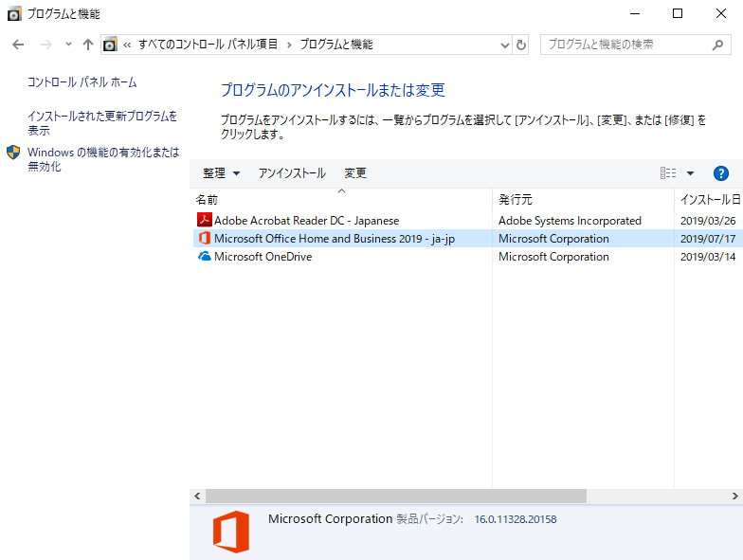The height and width of the screenshot is (560, 743).
Task: Click install date 2019/07/17
Action: click(708, 239)
